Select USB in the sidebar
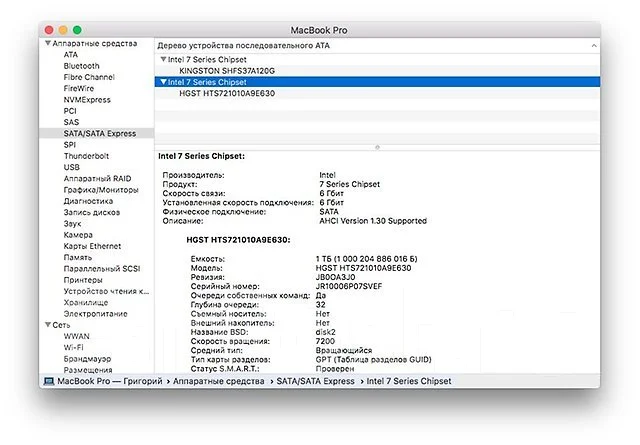 click(x=71, y=167)
